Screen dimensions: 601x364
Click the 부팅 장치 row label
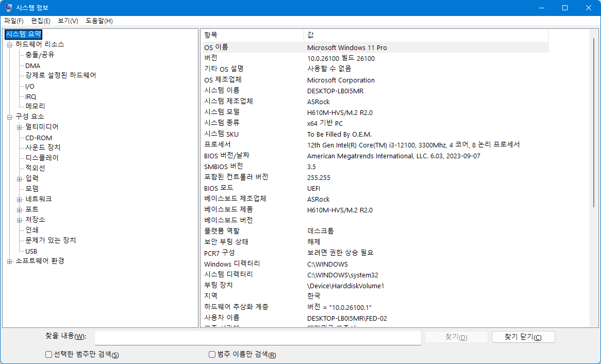(x=218, y=285)
